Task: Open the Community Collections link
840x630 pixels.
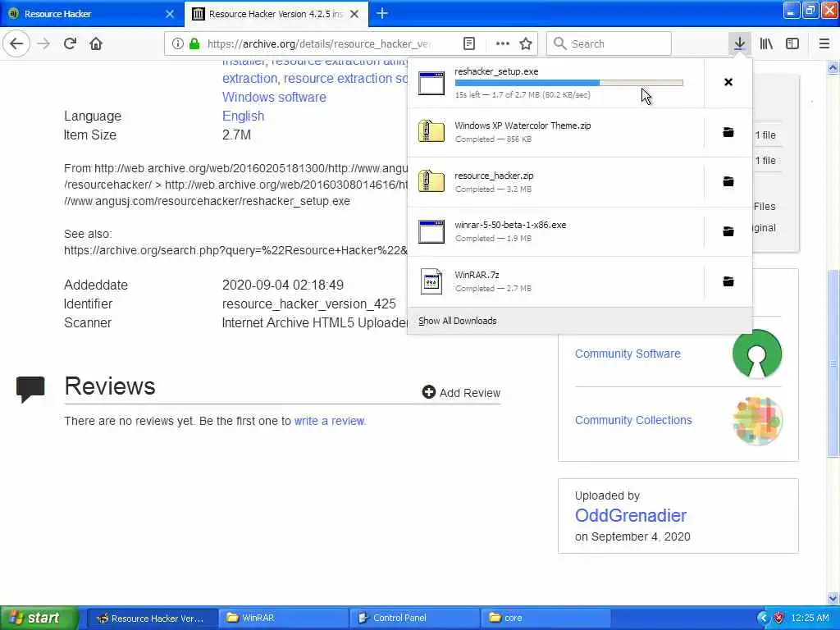Action: click(633, 420)
